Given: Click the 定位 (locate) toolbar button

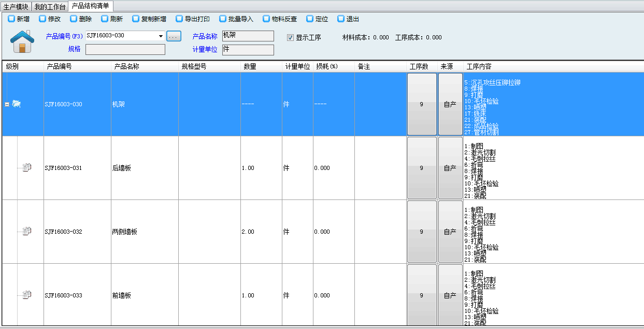Looking at the screenshot, I should click(317, 19).
